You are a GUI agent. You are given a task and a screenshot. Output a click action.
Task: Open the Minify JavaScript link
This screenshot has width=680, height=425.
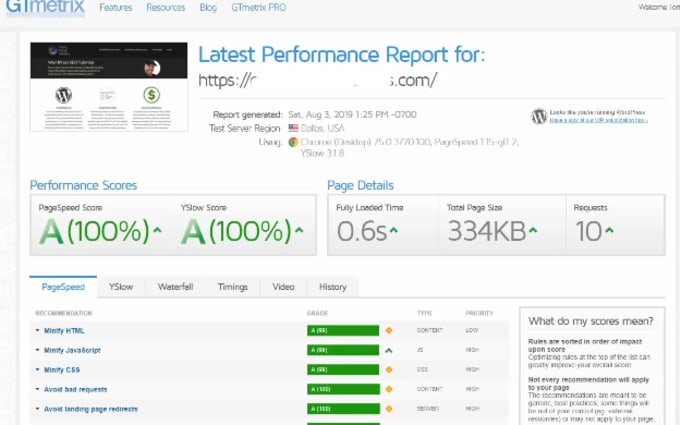[72, 350]
